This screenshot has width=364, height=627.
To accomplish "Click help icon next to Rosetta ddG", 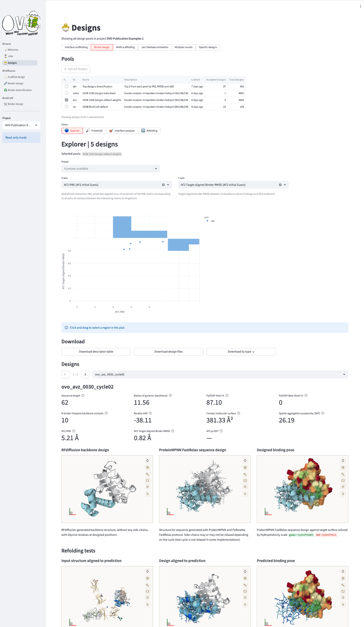I will (150, 413).
